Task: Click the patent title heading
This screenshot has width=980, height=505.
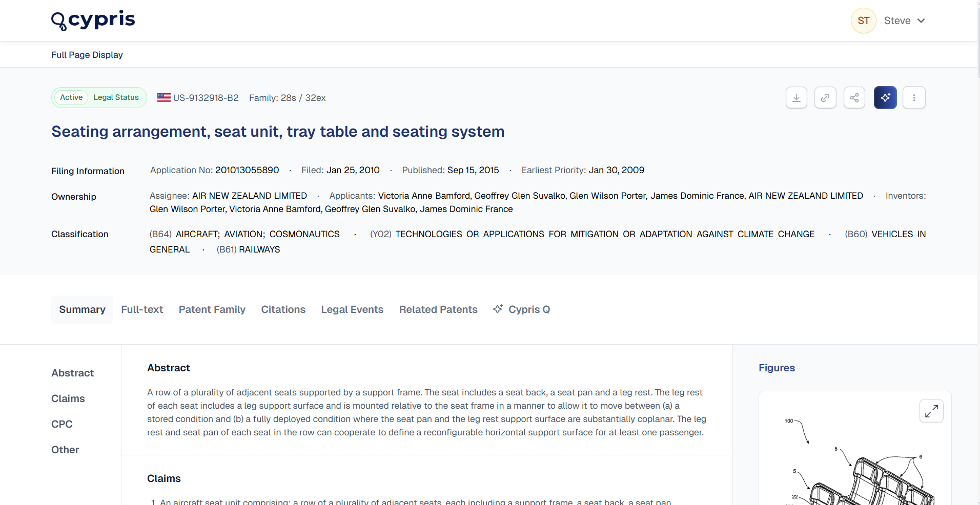Action: (x=278, y=132)
